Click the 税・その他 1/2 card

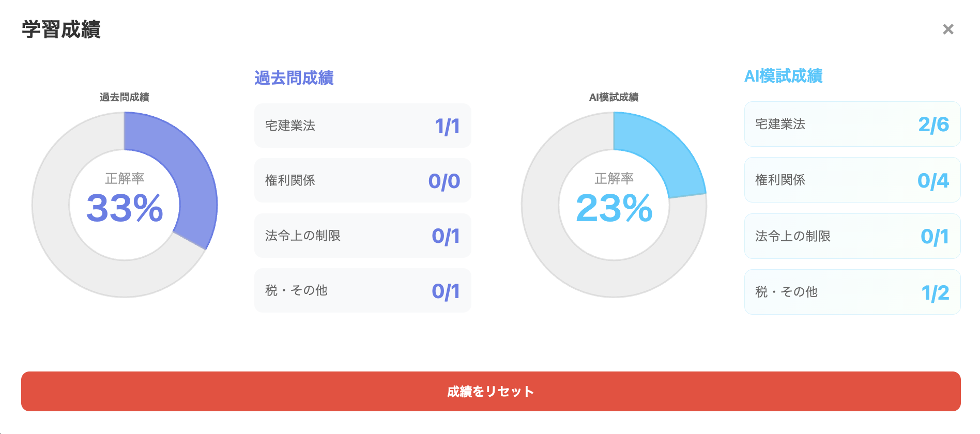tap(852, 292)
